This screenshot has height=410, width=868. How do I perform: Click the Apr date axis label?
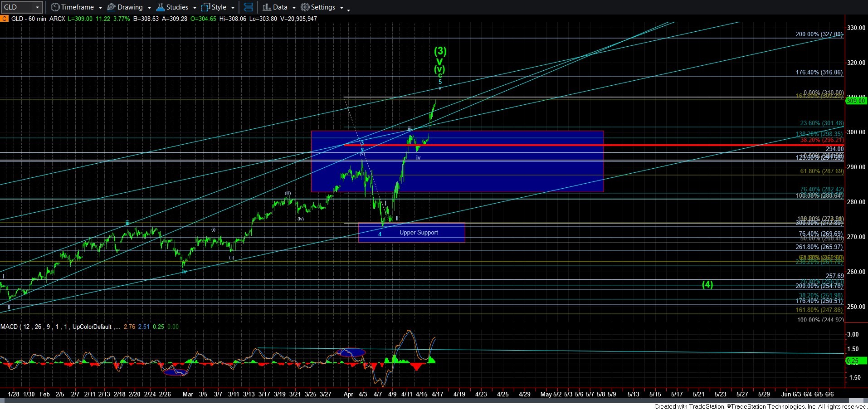[348, 394]
